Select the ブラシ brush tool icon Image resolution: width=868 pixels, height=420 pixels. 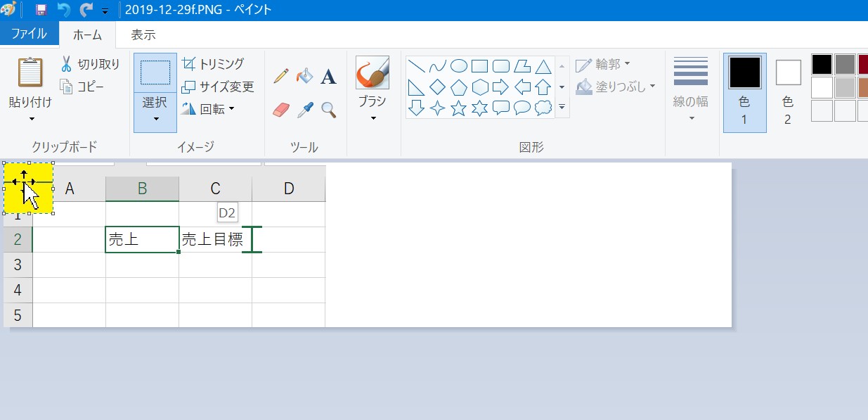tap(373, 72)
